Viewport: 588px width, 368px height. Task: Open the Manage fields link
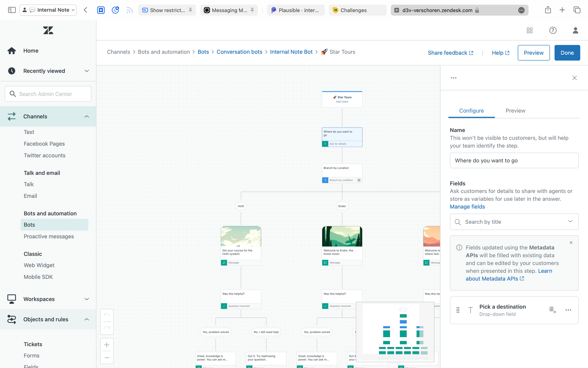point(467,207)
